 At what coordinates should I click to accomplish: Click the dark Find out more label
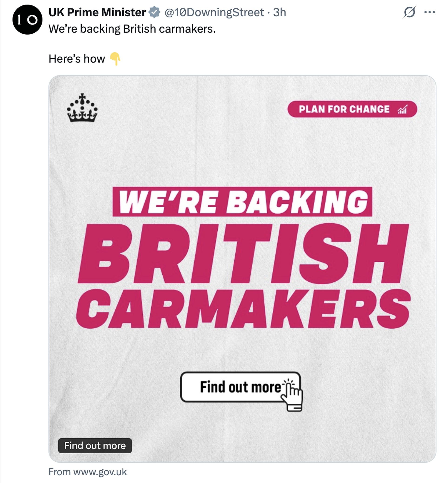95,446
